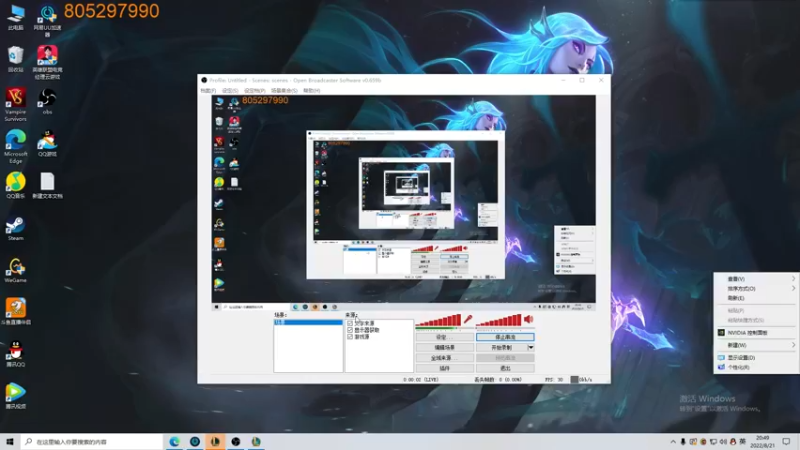Select the Steam desktop icon

point(15,228)
